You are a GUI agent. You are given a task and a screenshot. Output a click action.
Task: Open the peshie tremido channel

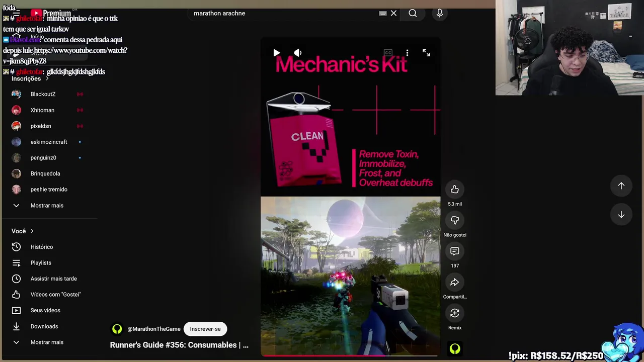(x=49, y=190)
